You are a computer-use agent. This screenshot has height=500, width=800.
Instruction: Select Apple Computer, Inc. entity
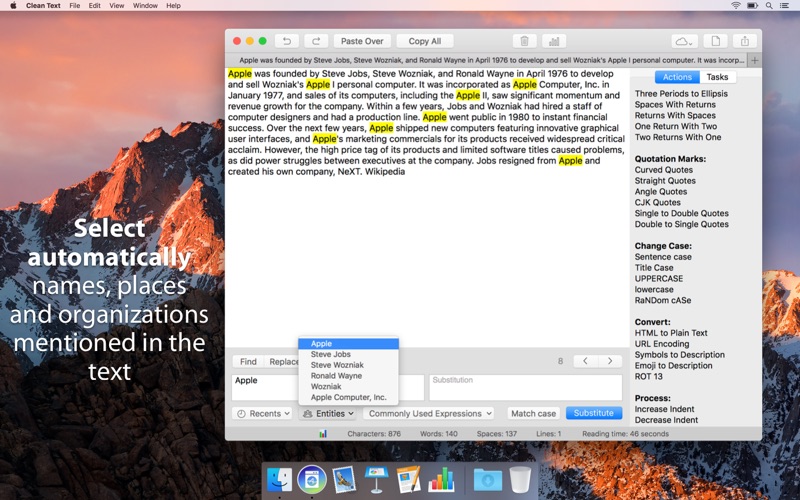[348, 397]
